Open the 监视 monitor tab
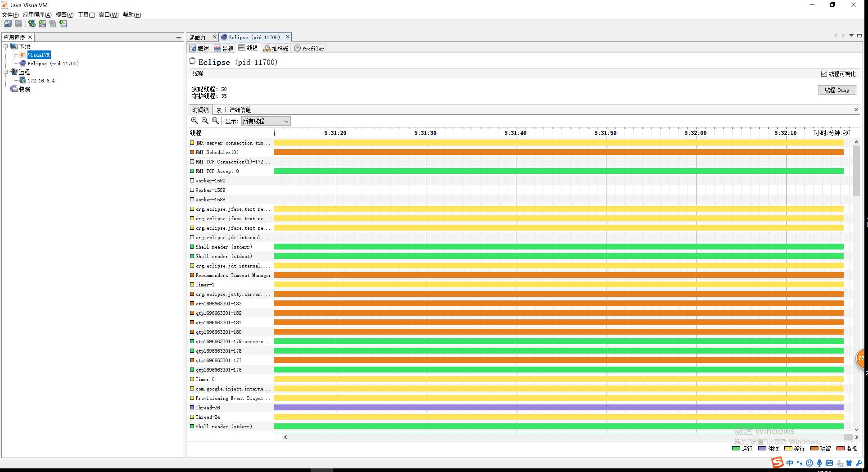Screen dimensions: 868x472 [x=224, y=49]
